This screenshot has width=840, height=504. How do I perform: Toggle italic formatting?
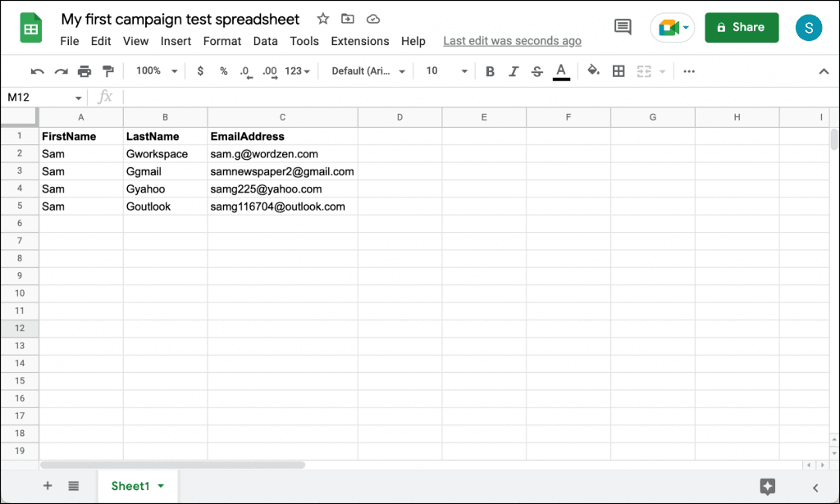[514, 71]
